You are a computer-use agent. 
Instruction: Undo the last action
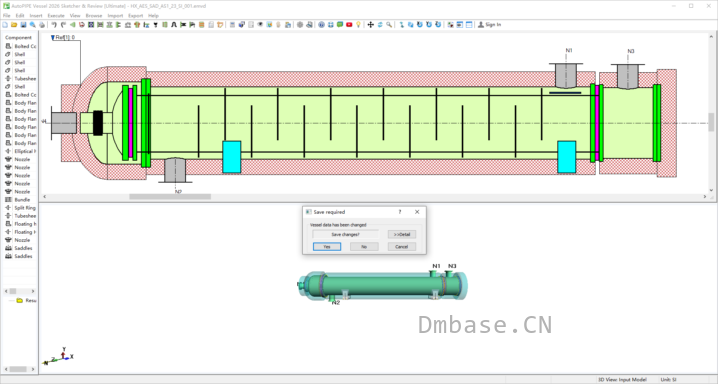tap(54, 25)
